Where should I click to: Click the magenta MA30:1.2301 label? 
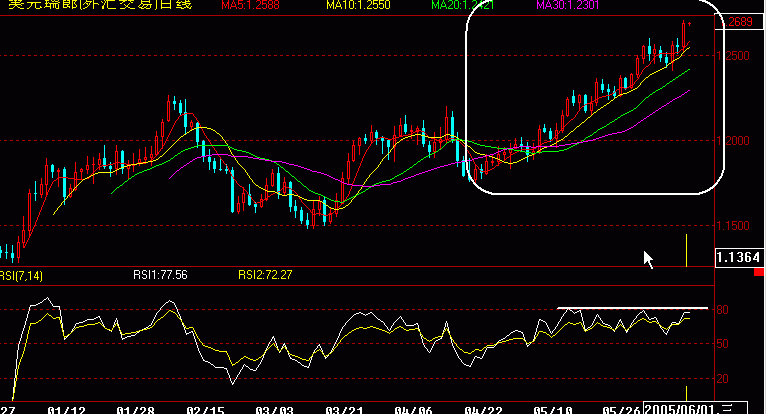tap(568, 5)
